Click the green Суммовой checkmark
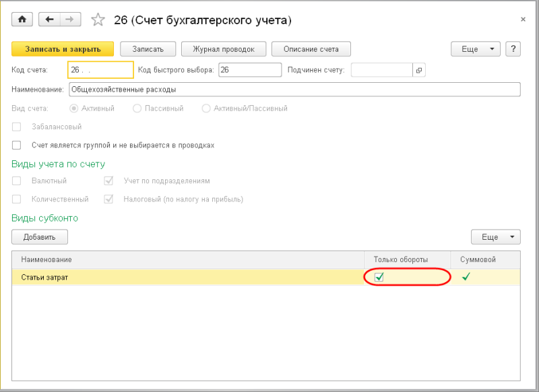This screenshot has width=539, height=392. click(x=466, y=277)
